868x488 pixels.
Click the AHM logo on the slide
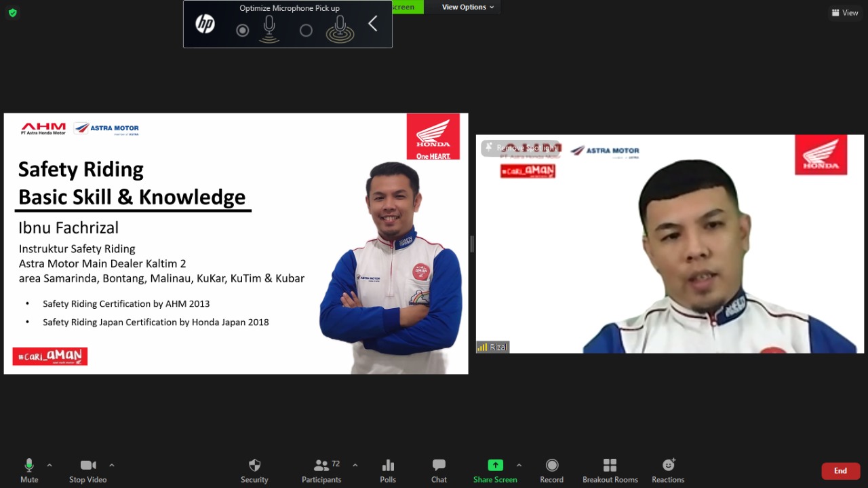(43, 128)
